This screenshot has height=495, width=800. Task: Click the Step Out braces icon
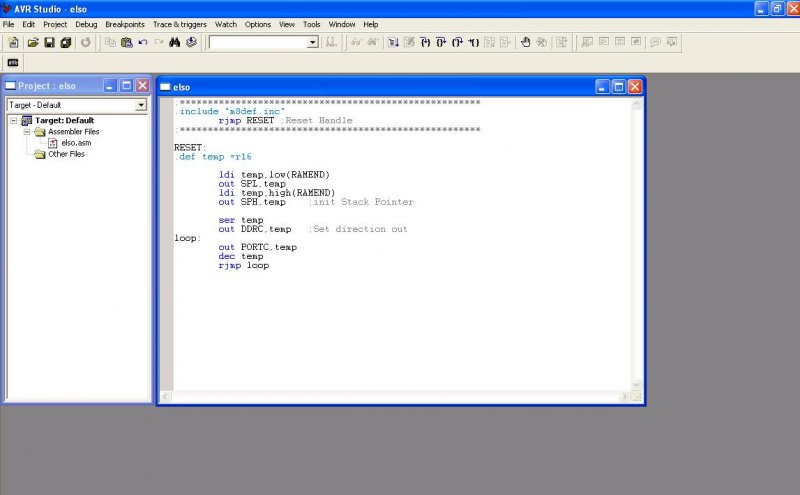pos(458,42)
